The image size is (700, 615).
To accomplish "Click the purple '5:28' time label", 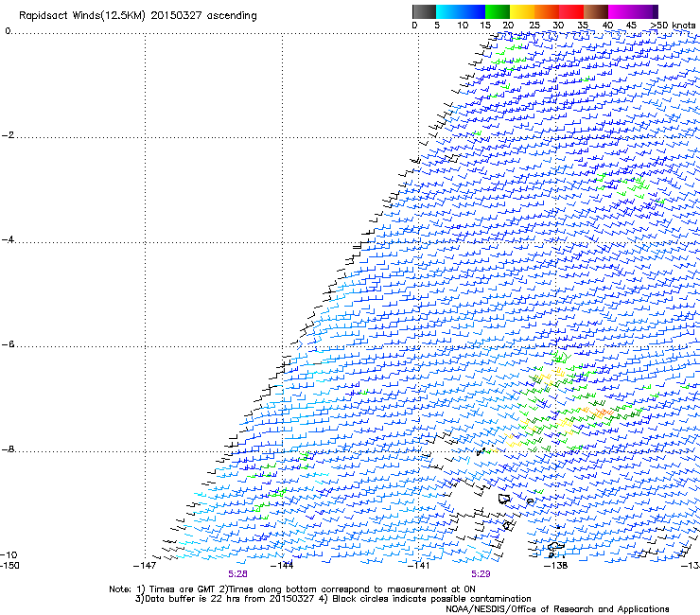I will pos(238,574).
